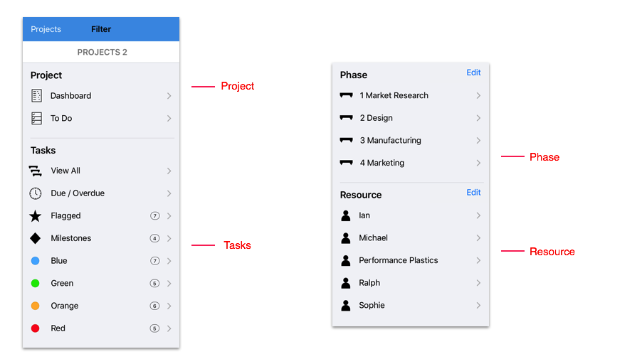Click the Milestones diamond icon
This screenshot has width=642, height=364.
35,238
